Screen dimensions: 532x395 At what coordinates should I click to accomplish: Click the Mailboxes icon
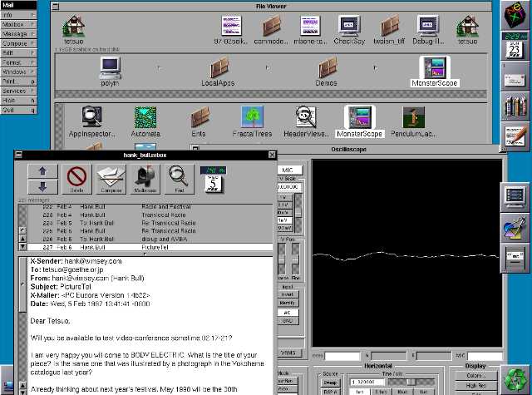(145, 180)
